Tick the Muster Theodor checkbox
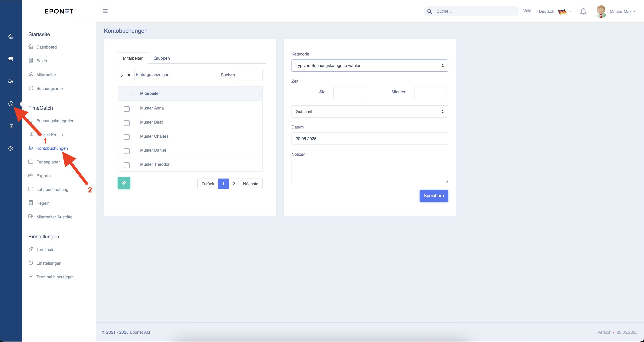This screenshot has width=644, height=342. pyautogui.click(x=127, y=165)
